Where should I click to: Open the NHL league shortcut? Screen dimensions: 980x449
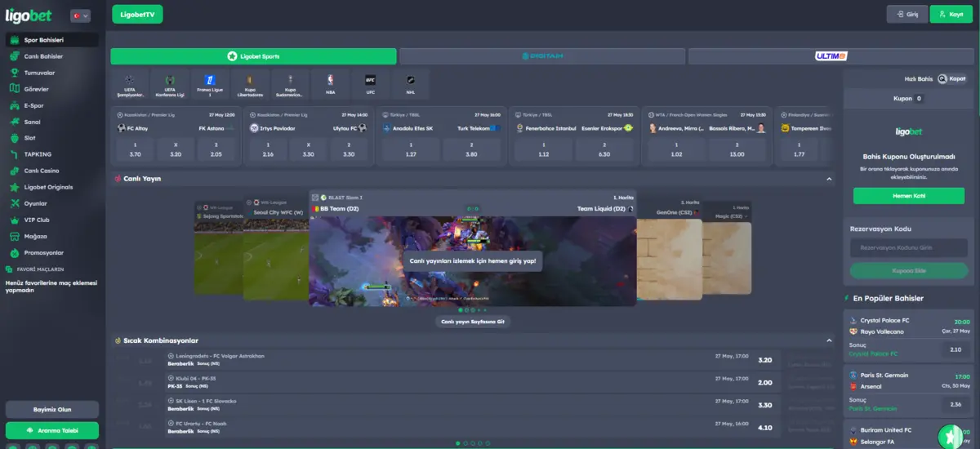click(x=410, y=84)
